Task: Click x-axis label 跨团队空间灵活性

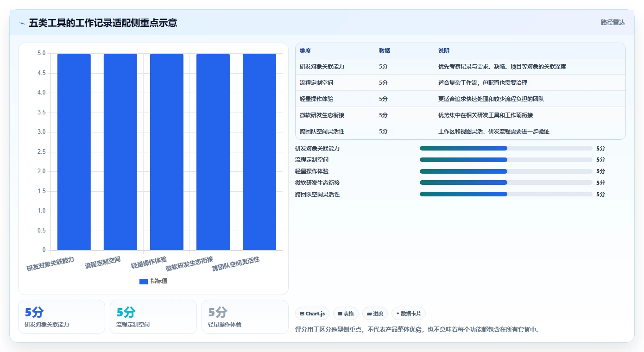Action: pos(236,264)
